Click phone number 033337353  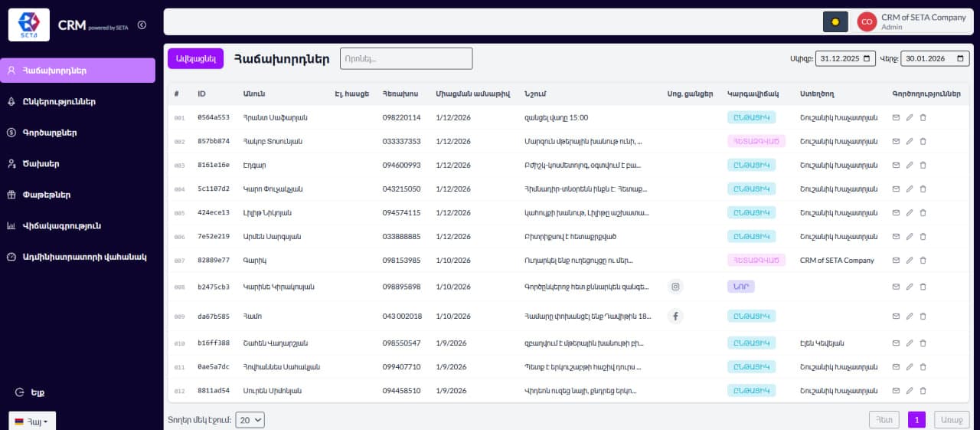point(401,141)
